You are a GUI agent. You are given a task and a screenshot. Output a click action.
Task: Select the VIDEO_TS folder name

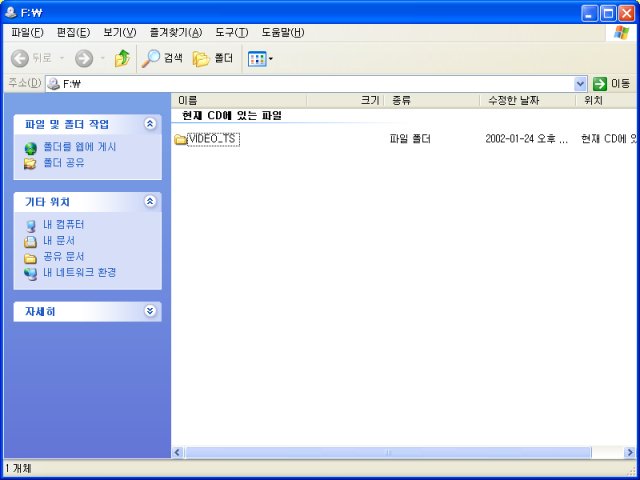coord(213,139)
